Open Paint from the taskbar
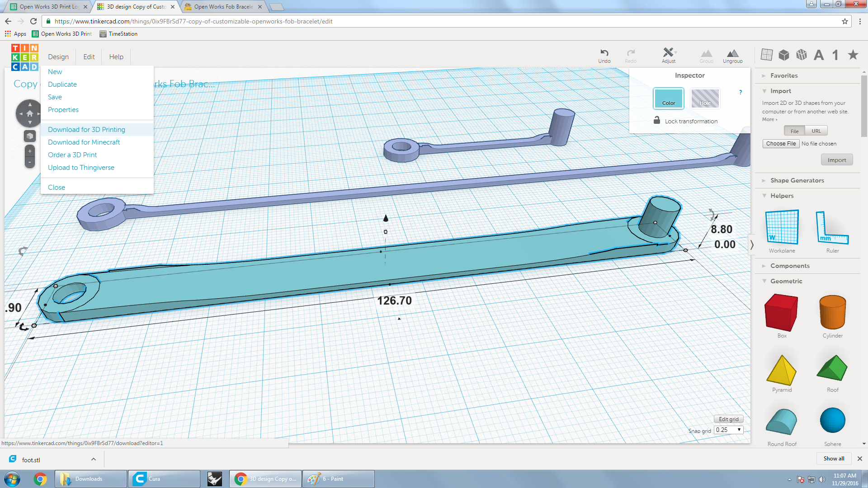868x488 pixels. click(339, 479)
